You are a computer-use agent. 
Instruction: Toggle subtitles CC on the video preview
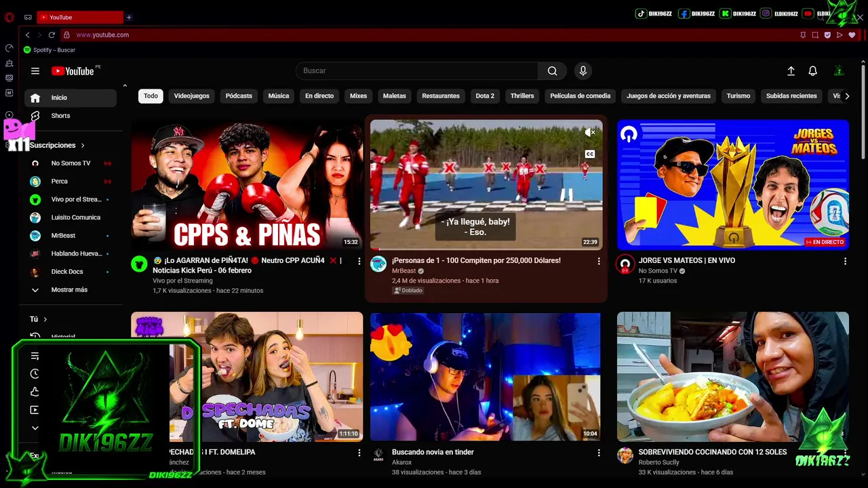pos(590,154)
